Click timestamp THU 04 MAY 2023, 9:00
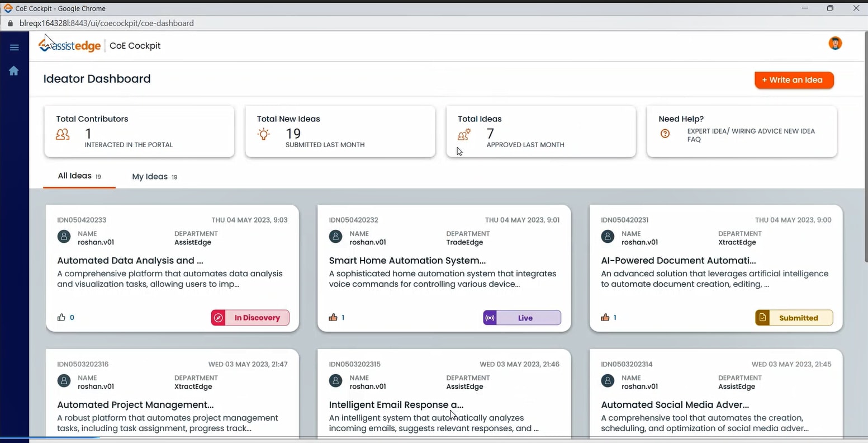868x443 pixels. (x=793, y=220)
